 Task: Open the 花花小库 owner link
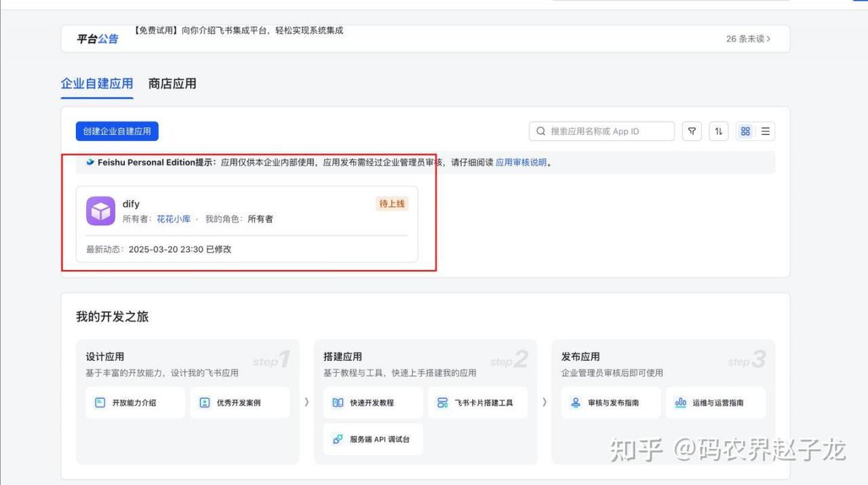pyautogui.click(x=174, y=219)
